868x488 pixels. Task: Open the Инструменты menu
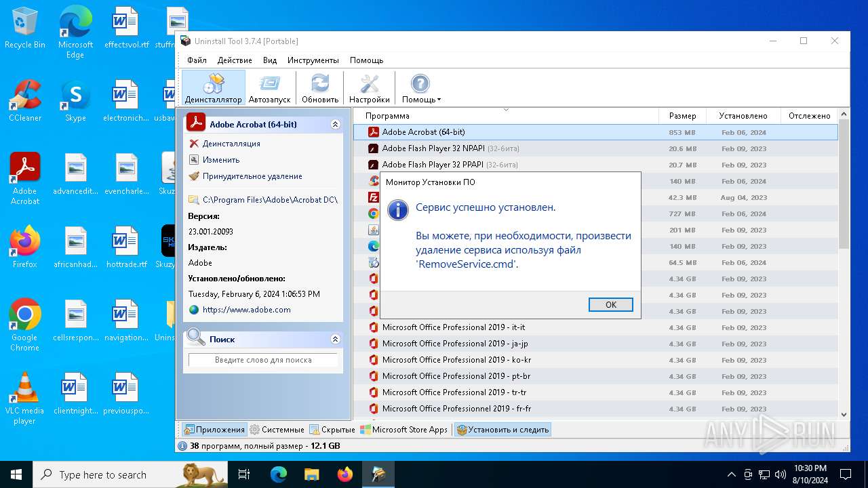click(x=313, y=60)
